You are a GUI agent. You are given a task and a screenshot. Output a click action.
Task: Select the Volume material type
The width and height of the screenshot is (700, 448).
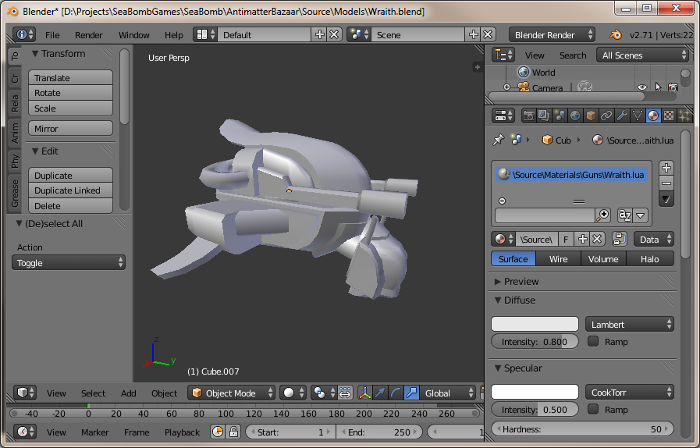tap(603, 259)
